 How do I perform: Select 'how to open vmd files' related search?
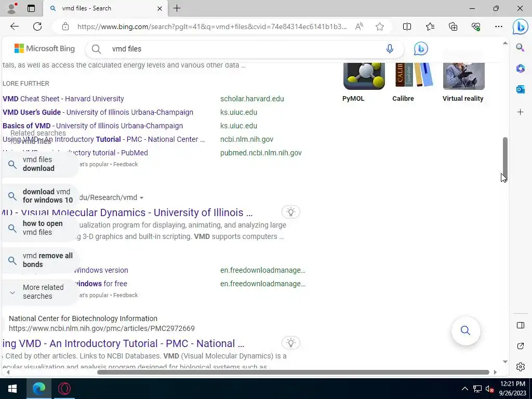(40, 228)
